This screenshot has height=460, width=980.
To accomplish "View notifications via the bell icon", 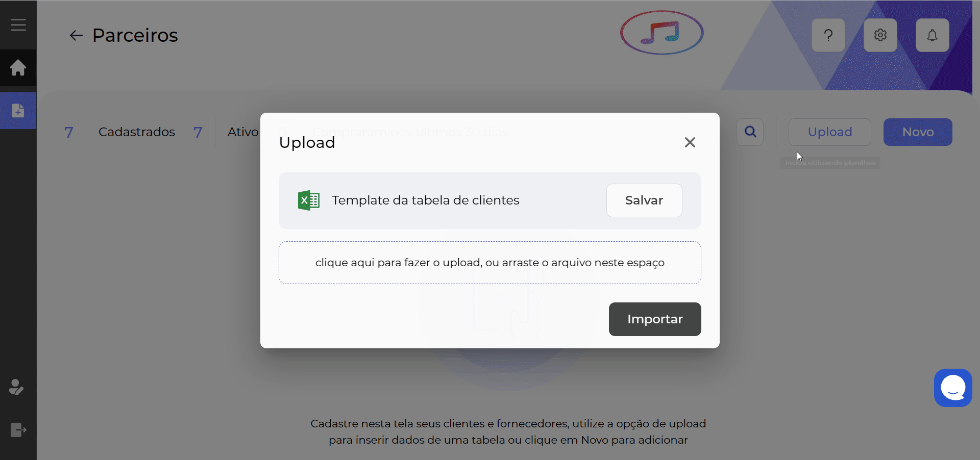I will coord(932,35).
